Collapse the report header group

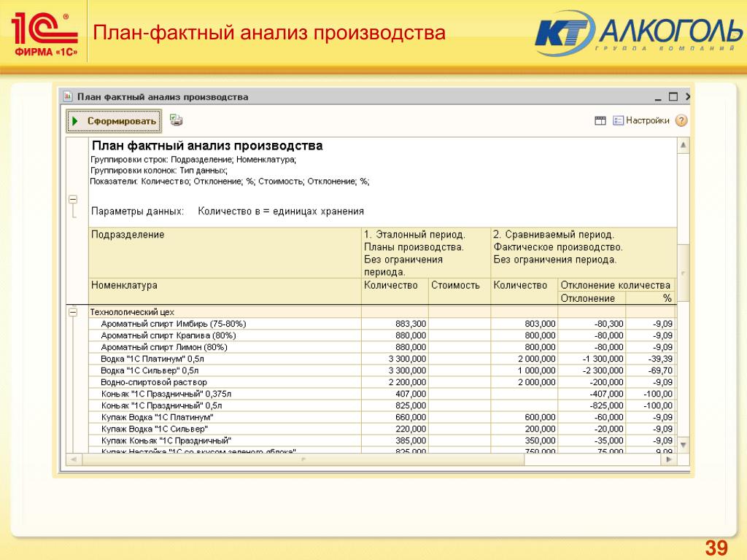point(73,198)
